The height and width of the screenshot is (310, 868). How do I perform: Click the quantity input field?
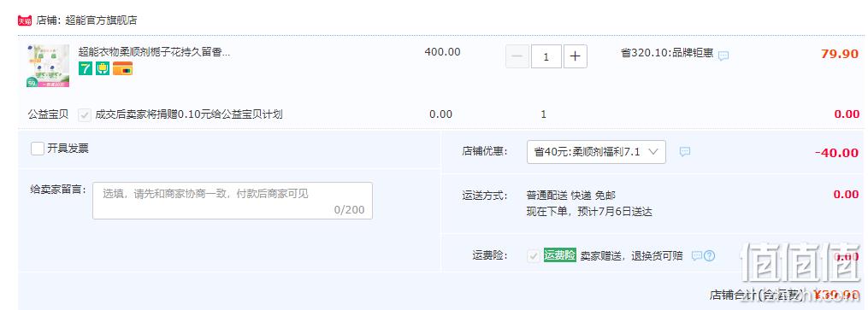(546, 56)
